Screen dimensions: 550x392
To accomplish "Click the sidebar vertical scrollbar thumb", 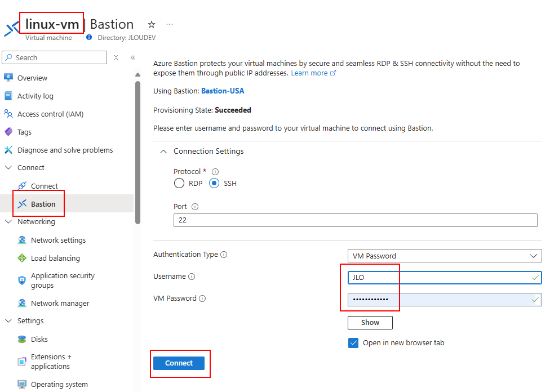I will [x=137, y=152].
